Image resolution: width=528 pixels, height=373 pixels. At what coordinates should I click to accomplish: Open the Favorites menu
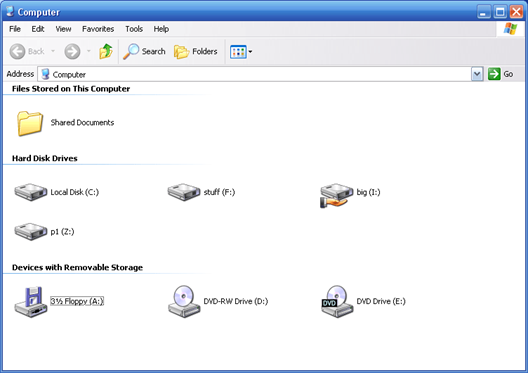point(98,29)
